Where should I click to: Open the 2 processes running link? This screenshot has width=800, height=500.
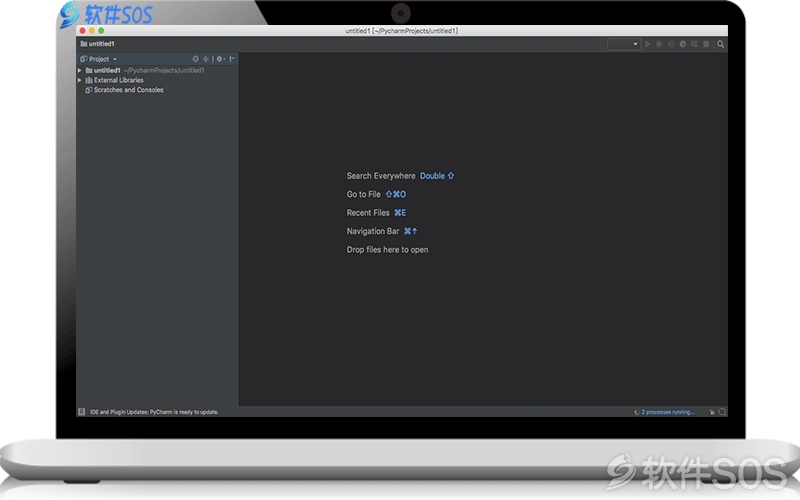(x=668, y=412)
